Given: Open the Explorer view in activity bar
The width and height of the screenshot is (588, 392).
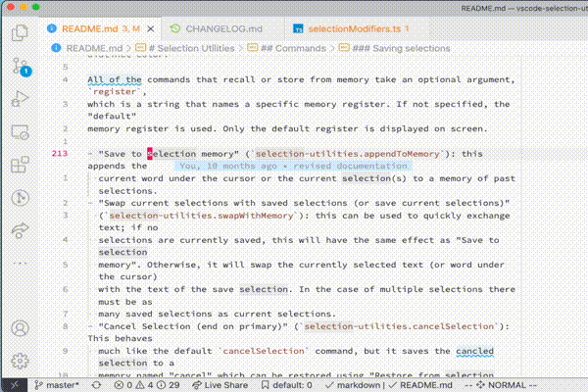Looking at the screenshot, I should point(20,33).
